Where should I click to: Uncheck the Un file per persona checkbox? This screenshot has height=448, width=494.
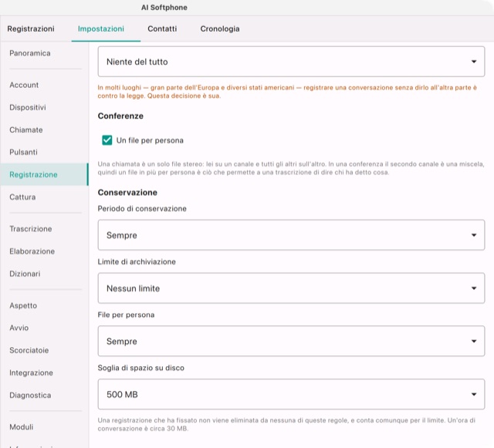point(107,140)
